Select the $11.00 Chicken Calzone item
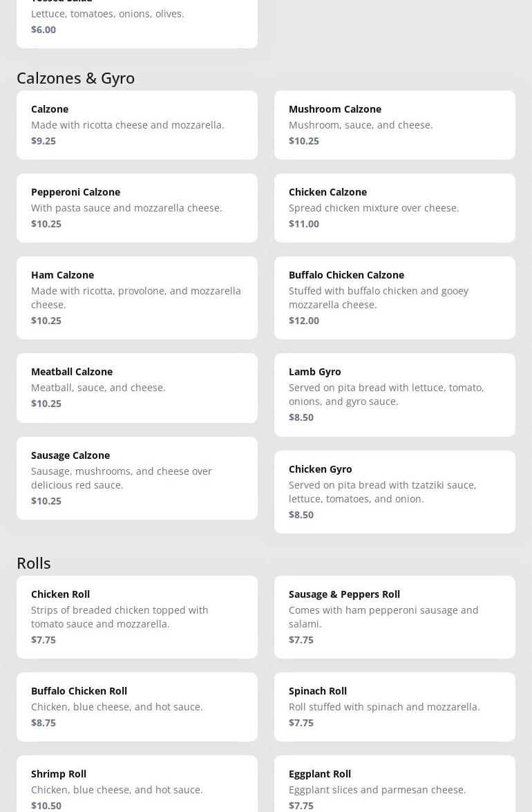Image resolution: width=532 pixels, height=812 pixels. (395, 208)
